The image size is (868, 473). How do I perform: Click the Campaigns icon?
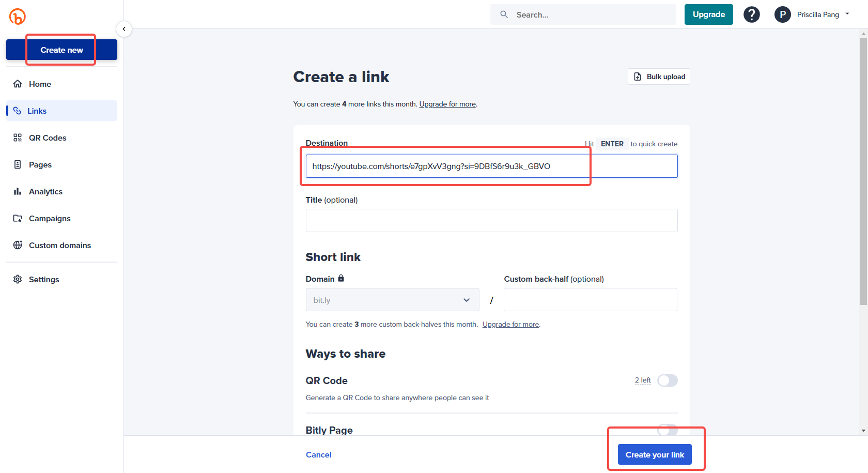point(18,218)
